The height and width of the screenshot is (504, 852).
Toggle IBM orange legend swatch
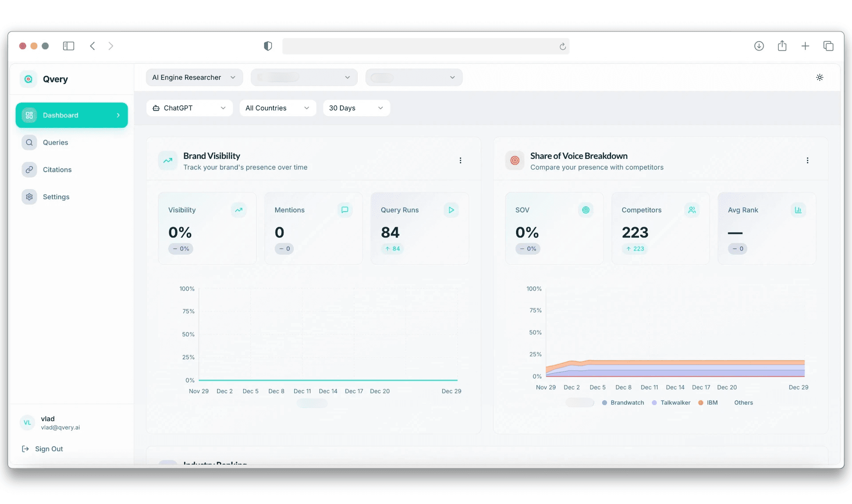[x=701, y=403]
